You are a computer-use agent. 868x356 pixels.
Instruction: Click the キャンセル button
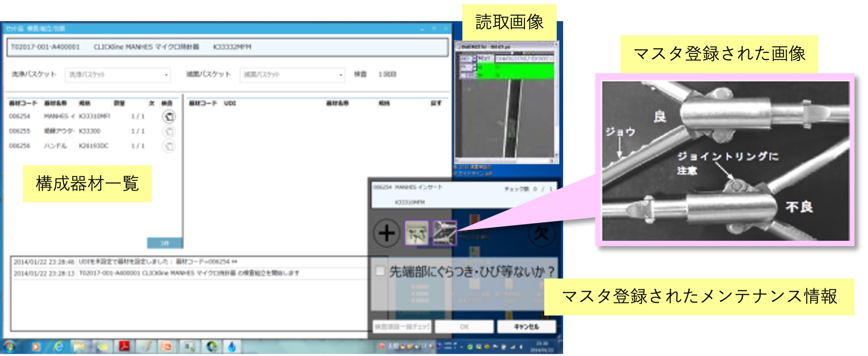click(526, 327)
